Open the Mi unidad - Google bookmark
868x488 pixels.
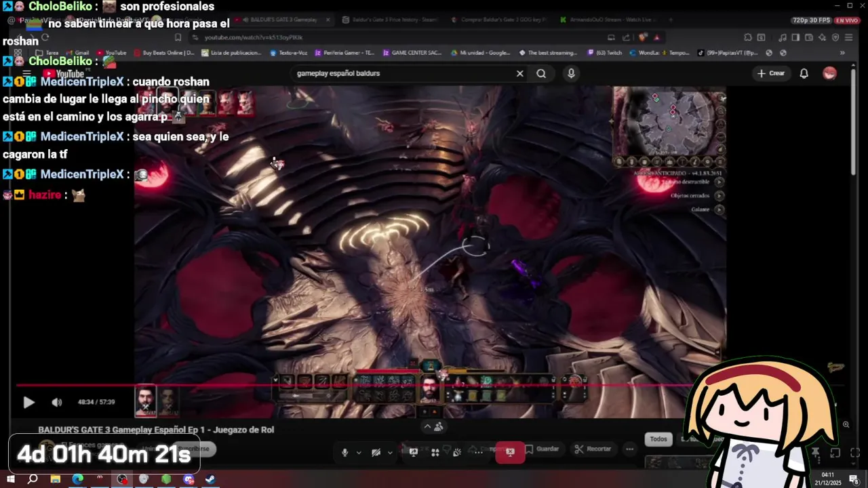point(480,53)
